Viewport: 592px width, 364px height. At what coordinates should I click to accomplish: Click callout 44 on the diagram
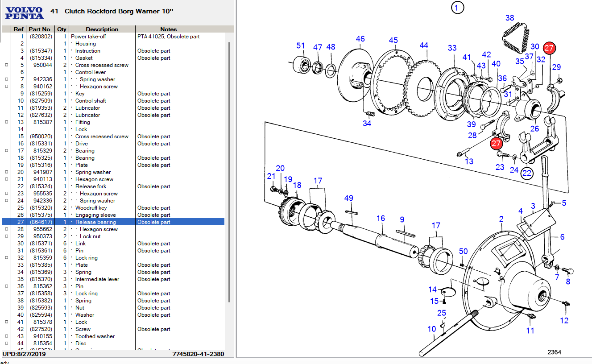[424, 45]
